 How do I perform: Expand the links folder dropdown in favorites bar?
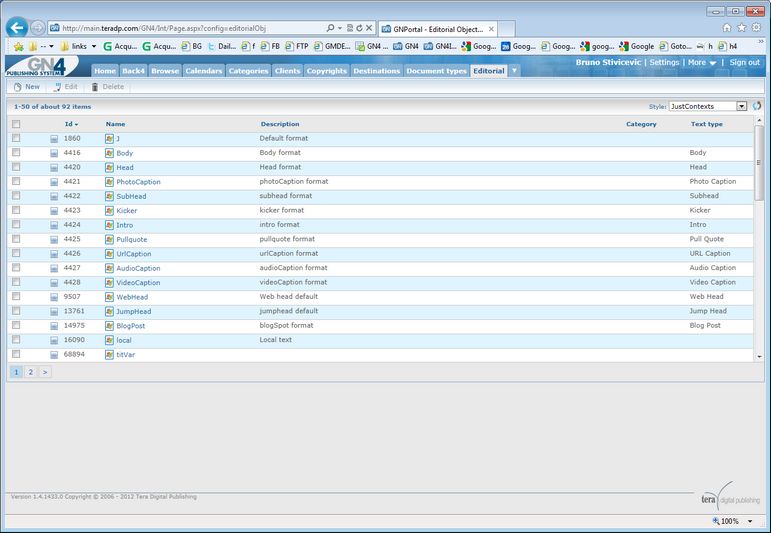tap(94, 47)
